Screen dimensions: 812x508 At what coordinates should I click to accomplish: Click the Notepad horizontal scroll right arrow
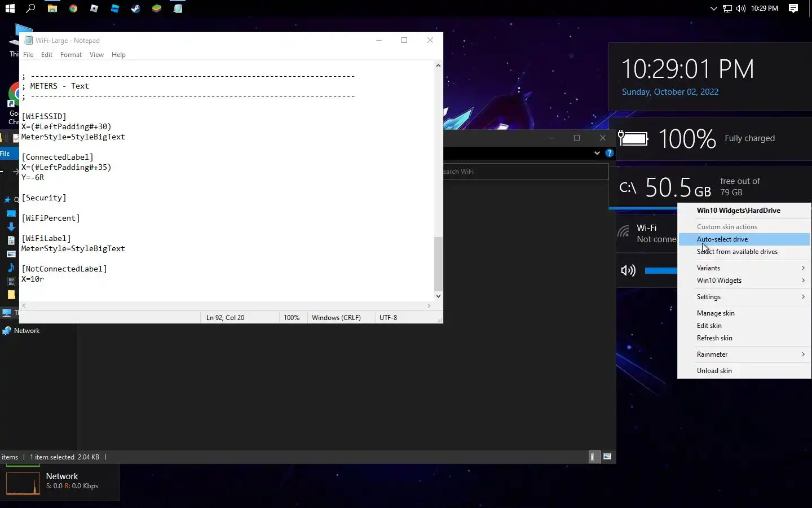pyautogui.click(x=429, y=305)
